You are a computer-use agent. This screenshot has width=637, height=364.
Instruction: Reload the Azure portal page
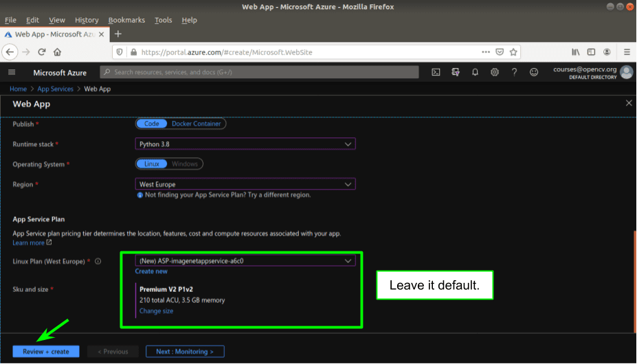pos(41,52)
